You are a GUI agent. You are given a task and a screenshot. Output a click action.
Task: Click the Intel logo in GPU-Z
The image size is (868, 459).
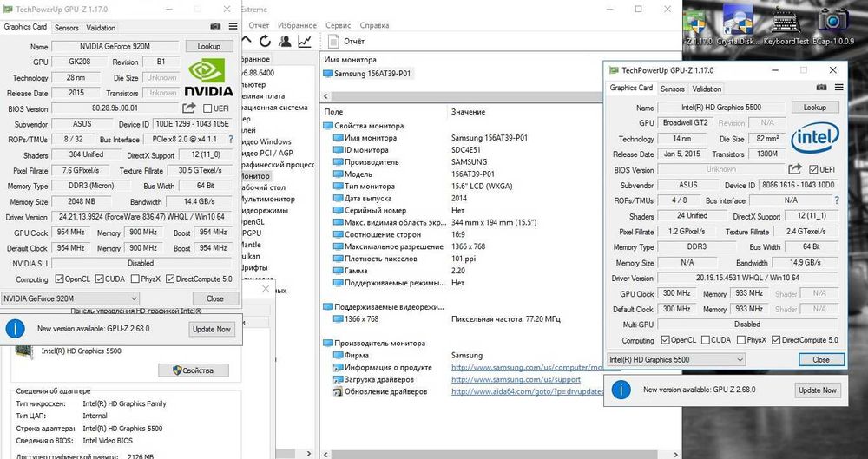click(815, 138)
